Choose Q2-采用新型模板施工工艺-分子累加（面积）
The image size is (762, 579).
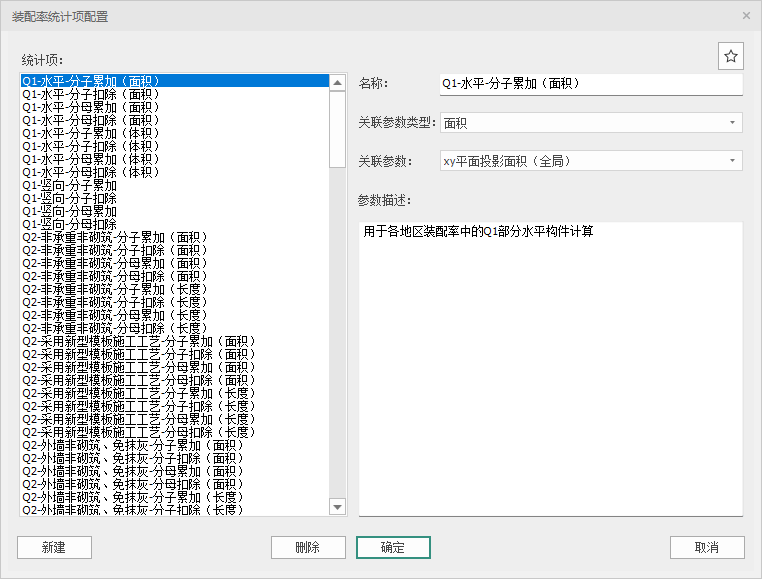(138, 341)
